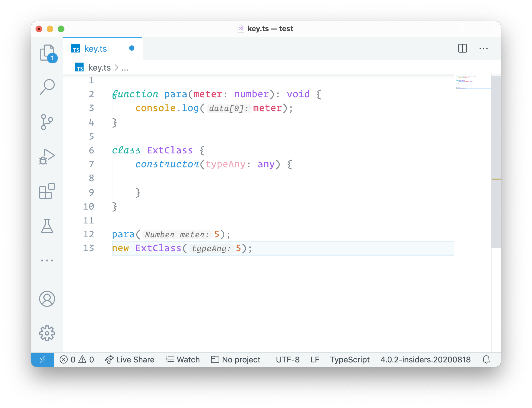Select the key.ts editor tab
This screenshot has width=532, height=408.
[x=96, y=49]
